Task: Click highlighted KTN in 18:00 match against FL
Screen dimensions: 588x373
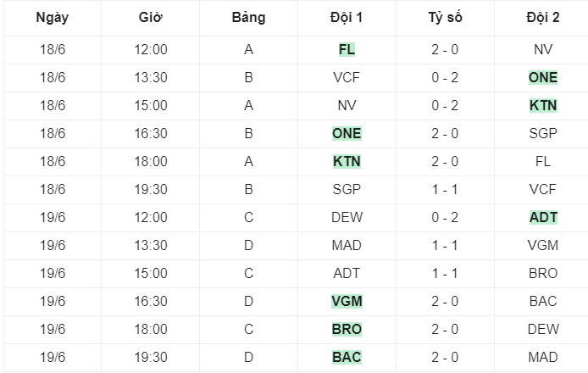Action: click(347, 161)
